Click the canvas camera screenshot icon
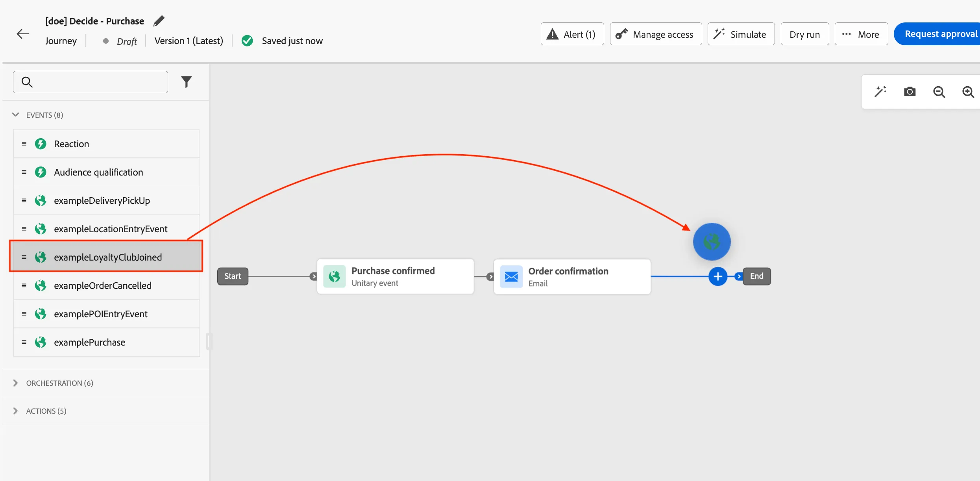The height and width of the screenshot is (481, 980). click(x=910, y=92)
